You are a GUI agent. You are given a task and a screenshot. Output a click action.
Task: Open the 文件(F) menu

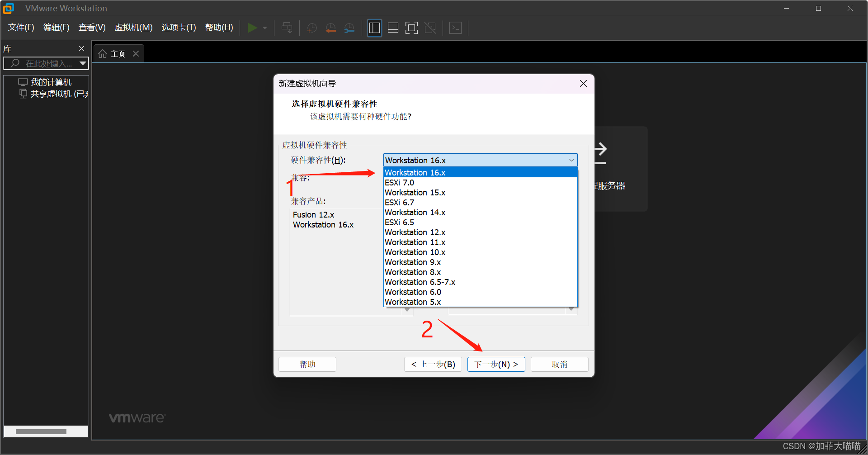pyautogui.click(x=21, y=28)
